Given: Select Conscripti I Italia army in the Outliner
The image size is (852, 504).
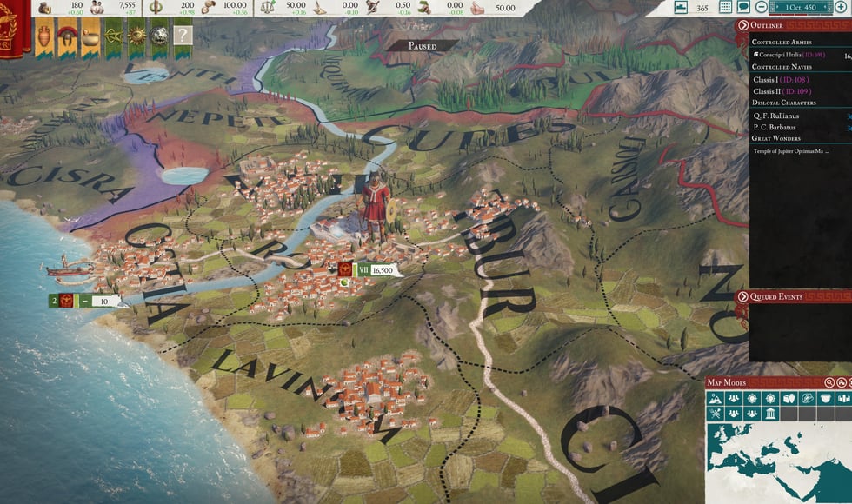Looking at the screenshot, I should [792, 55].
